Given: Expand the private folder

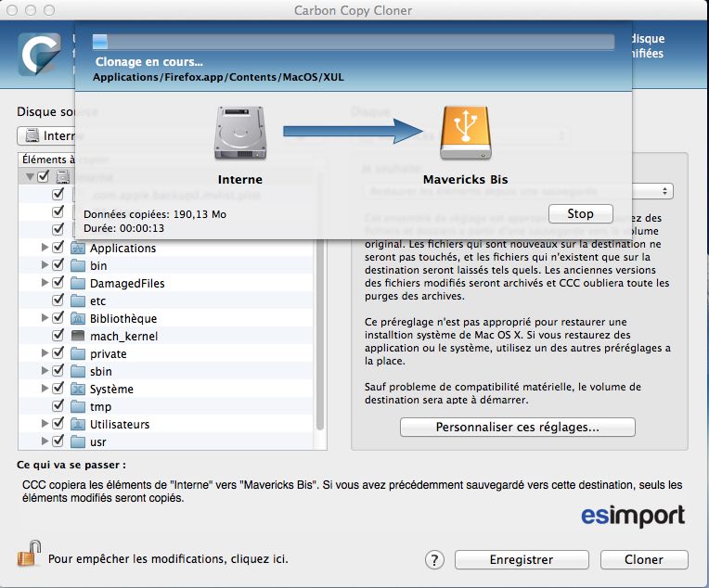Looking at the screenshot, I should (45, 353).
